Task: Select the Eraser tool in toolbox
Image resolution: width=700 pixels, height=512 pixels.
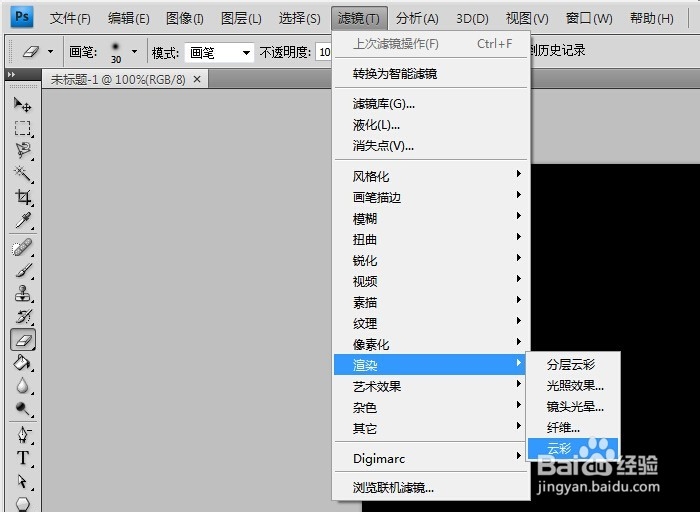Action: coord(23,340)
